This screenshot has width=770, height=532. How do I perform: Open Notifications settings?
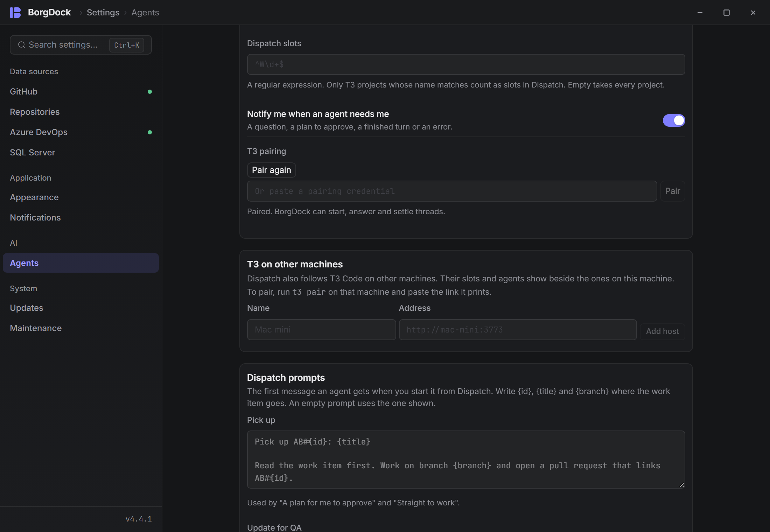pos(81,218)
